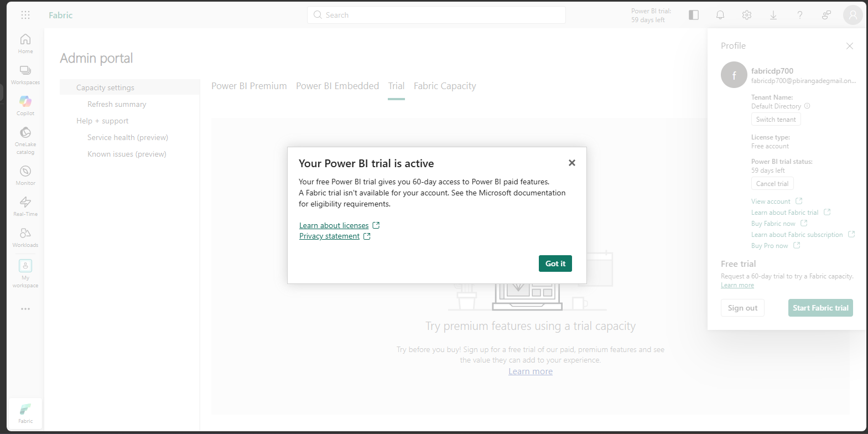Viewport: 868px width, 434px height.
Task: Open Workloads from the sidebar
Action: pos(25,237)
